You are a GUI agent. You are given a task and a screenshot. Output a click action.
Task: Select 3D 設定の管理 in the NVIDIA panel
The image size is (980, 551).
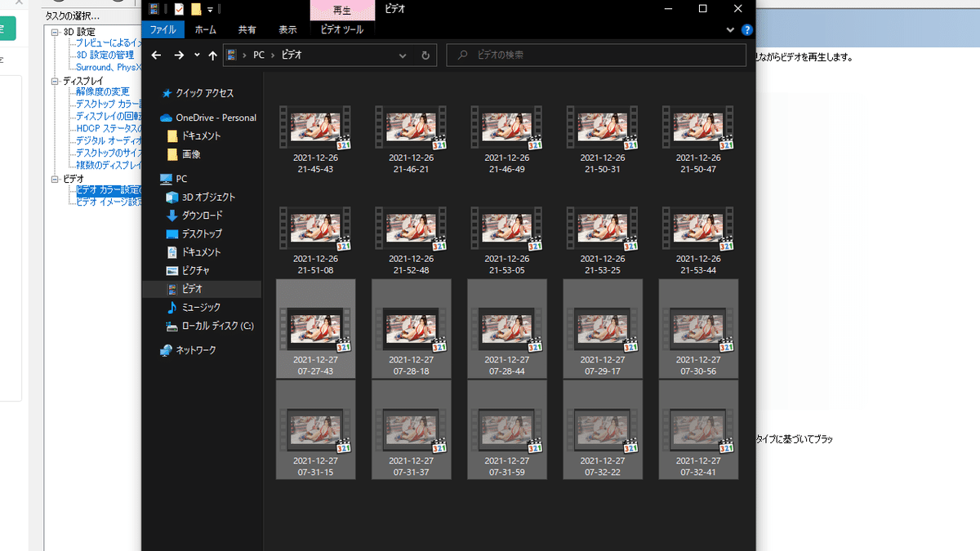pos(105,55)
